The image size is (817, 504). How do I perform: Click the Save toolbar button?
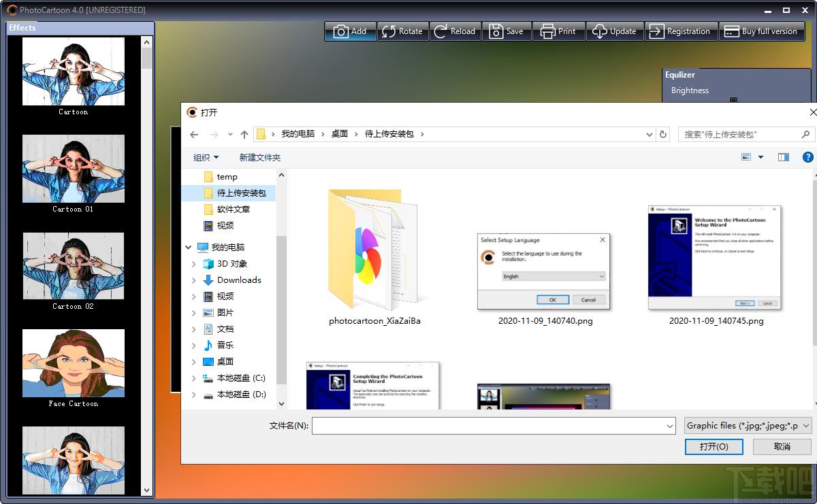click(507, 31)
